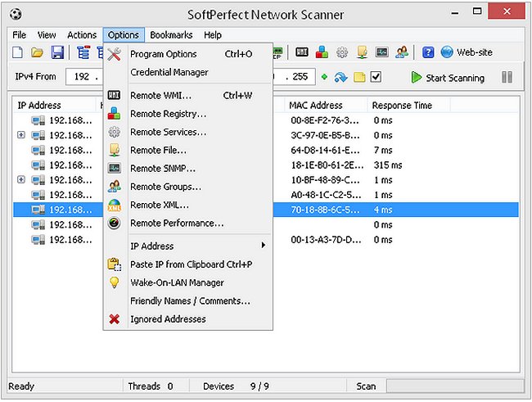Expand the second collapsed device tree node

[x=22, y=179]
